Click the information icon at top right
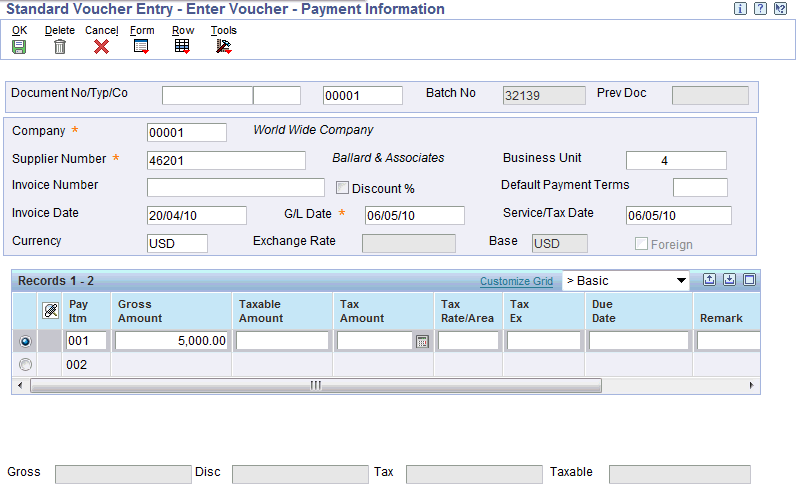This screenshot has height=491, width=796. pyautogui.click(x=740, y=9)
